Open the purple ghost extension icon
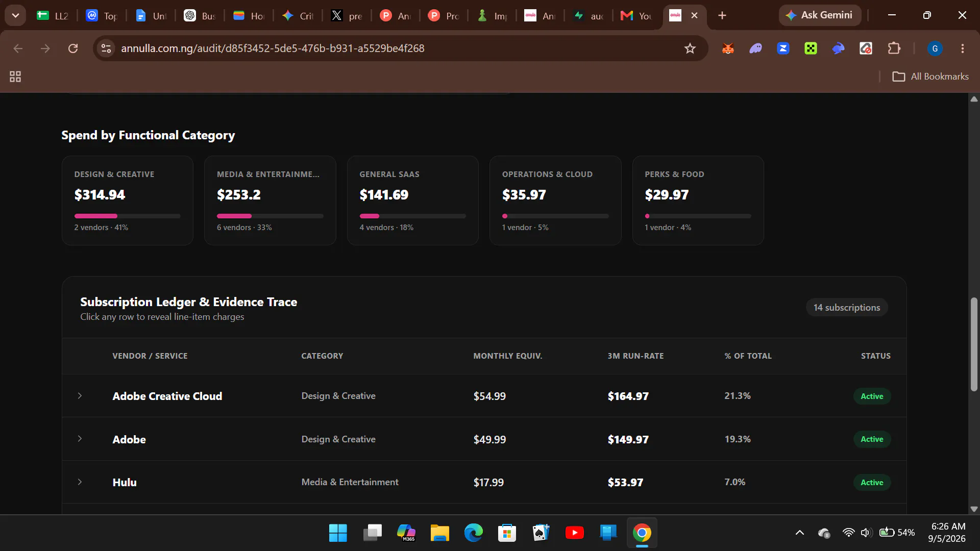The image size is (980, 551). [x=755, y=48]
